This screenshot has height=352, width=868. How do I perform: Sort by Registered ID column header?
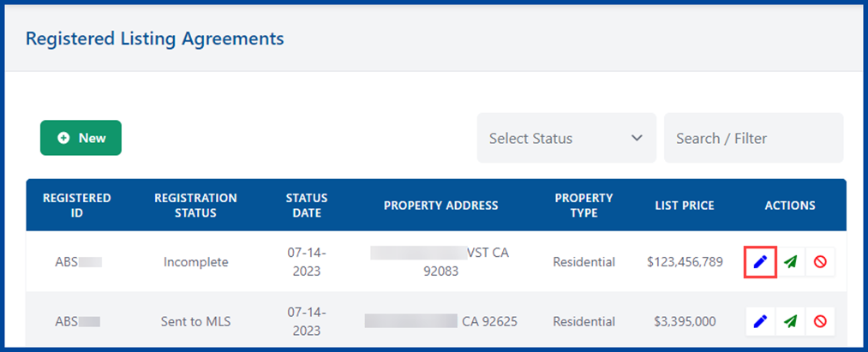coord(77,205)
